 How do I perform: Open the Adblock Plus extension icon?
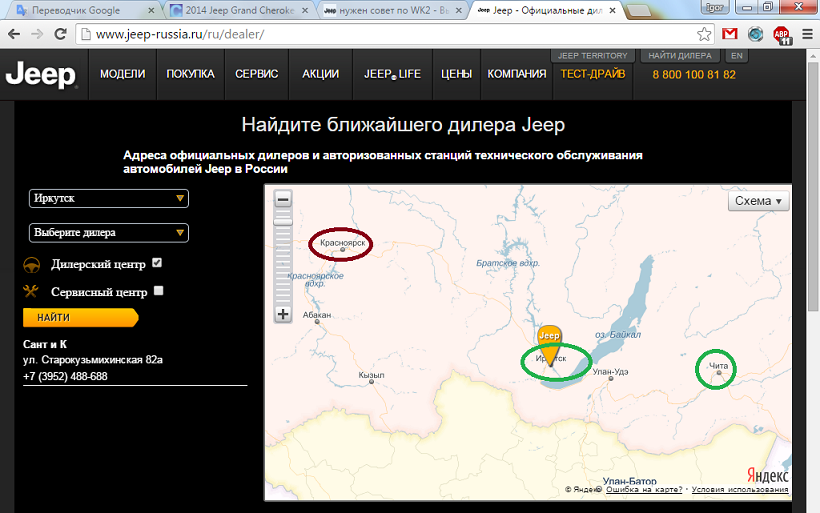pos(781,34)
